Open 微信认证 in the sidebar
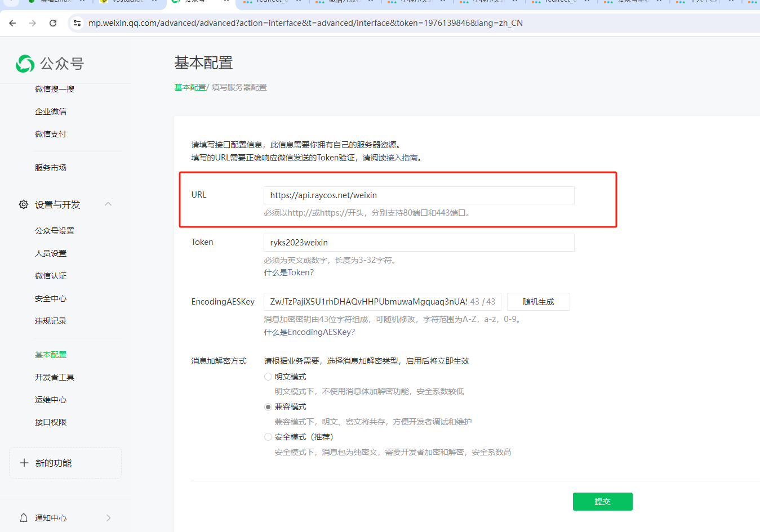Image resolution: width=760 pixels, height=532 pixels. click(x=51, y=276)
